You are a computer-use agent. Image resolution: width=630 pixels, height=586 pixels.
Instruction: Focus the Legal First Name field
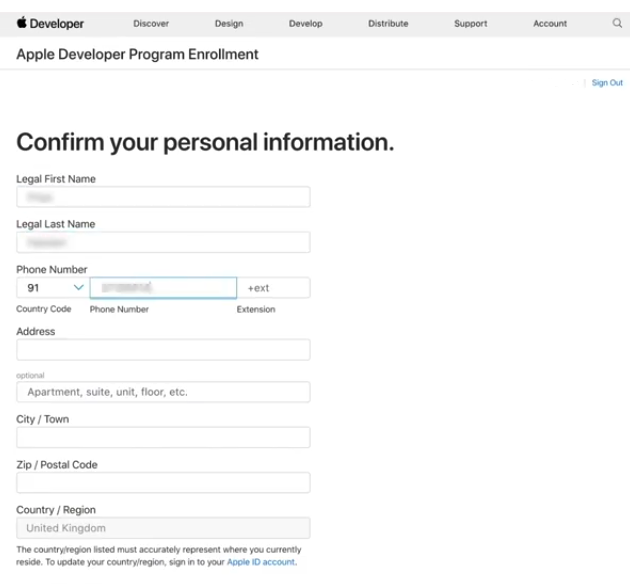coord(163,197)
